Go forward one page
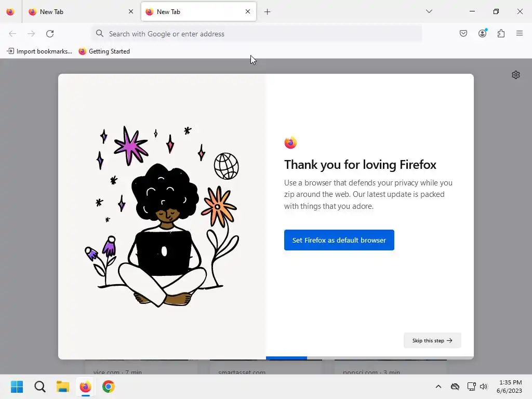 pyautogui.click(x=31, y=34)
